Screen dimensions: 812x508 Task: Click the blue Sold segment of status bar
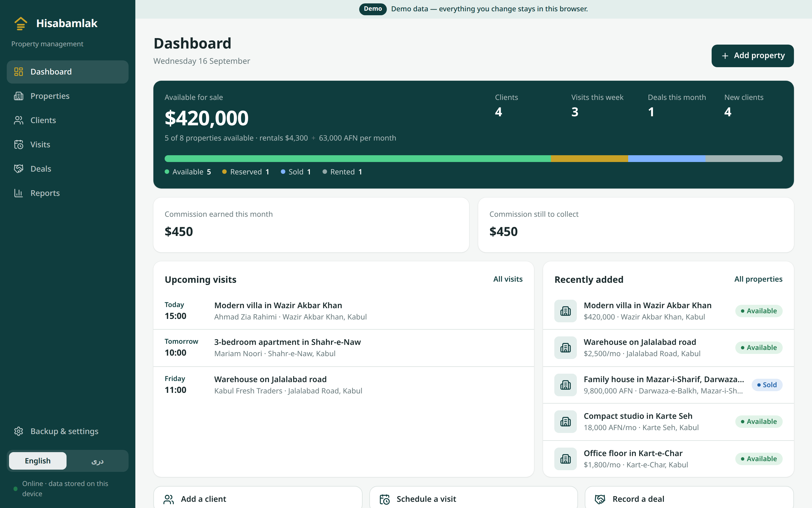coord(667,159)
